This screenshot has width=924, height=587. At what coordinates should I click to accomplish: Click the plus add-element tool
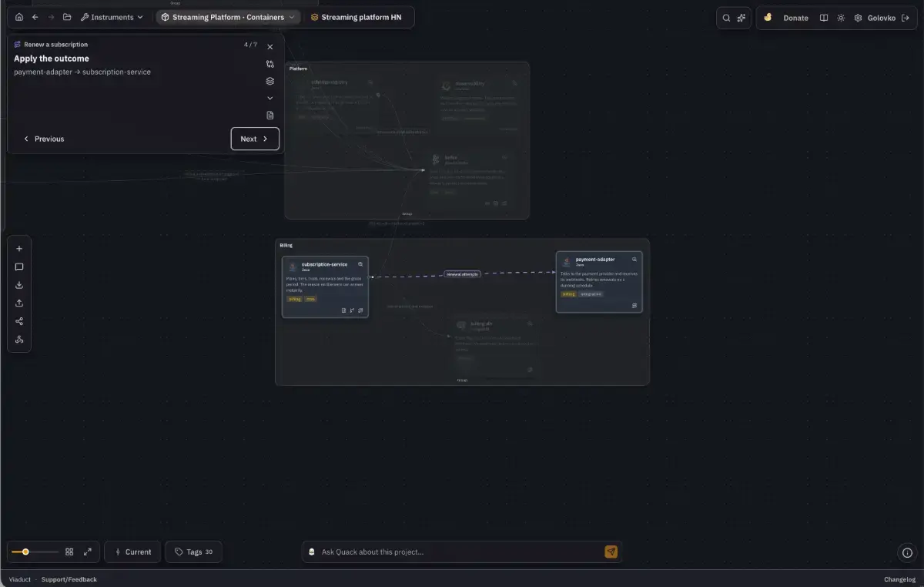(x=19, y=249)
